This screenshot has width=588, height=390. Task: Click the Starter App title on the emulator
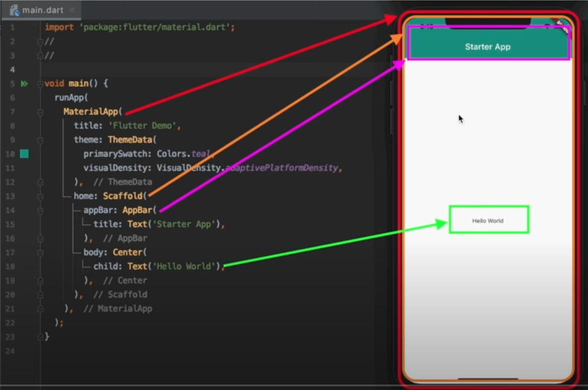click(x=487, y=46)
